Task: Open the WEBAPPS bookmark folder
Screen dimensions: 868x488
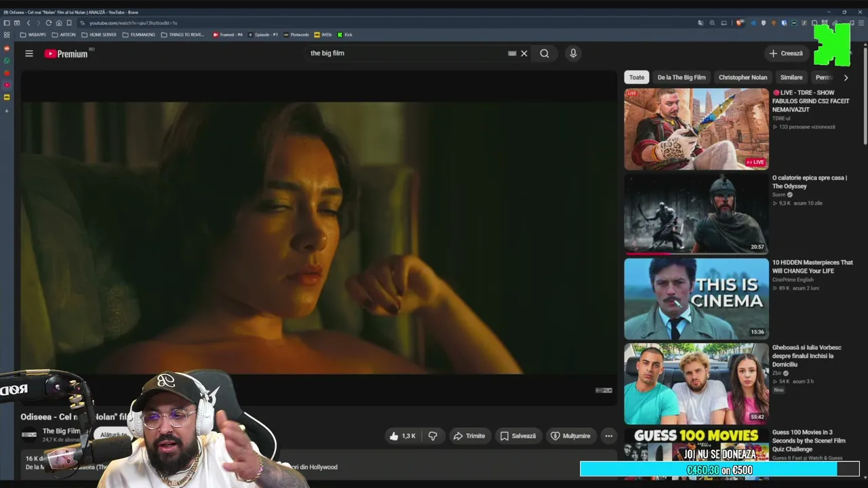Action: pyautogui.click(x=33, y=35)
